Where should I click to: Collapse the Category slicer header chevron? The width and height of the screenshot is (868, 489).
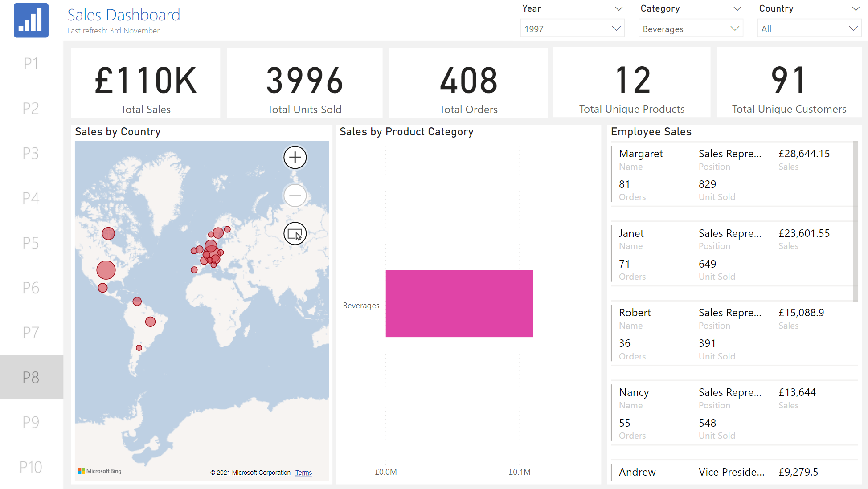pos(737,9)
